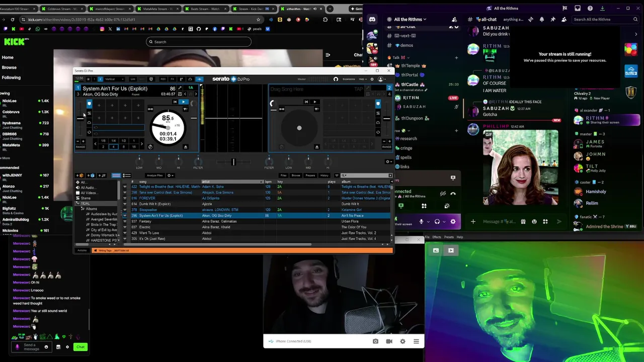The width and height of the screenshot is (644, 362).
Task: Open Serato Help dropdown
Action: tap(363, 79)
